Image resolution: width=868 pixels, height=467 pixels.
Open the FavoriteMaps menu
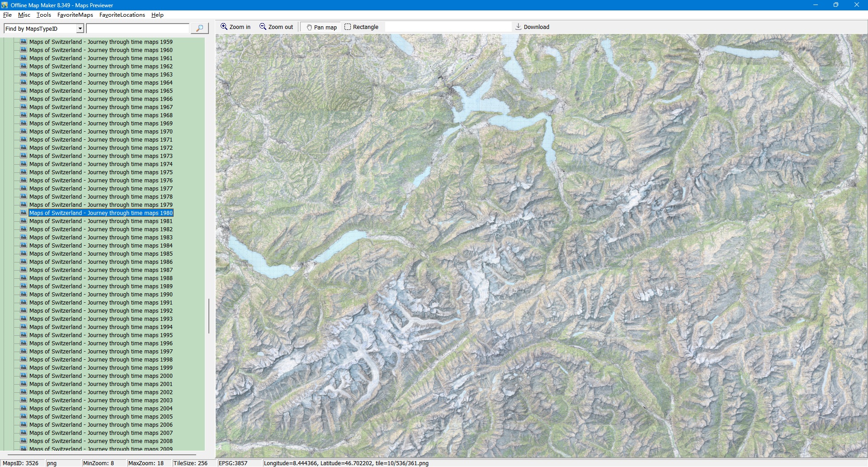[x=75, y=15]
